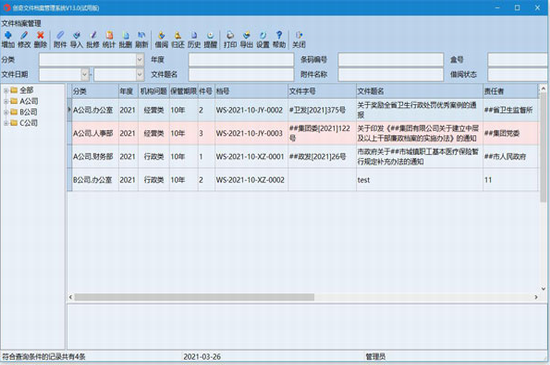This screenshot has height=365, width=550.
Task: Open the 分类 category dropdown arrow
Action: 140,60
